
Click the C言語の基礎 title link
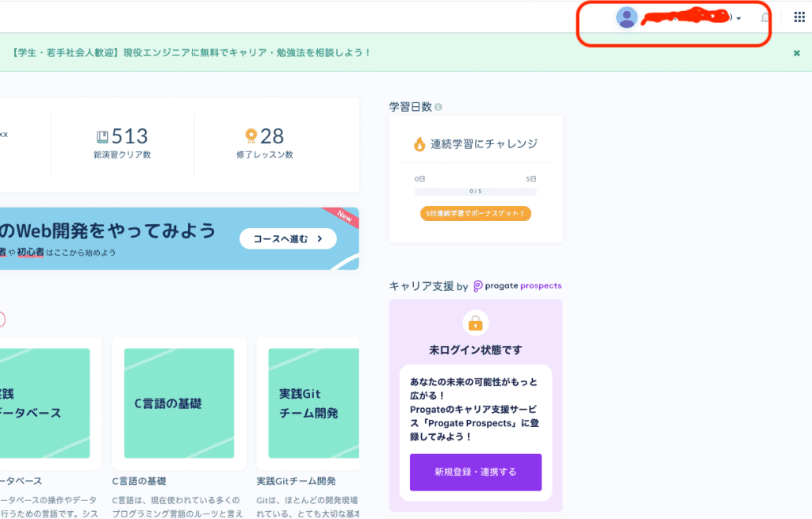[140, 481]
